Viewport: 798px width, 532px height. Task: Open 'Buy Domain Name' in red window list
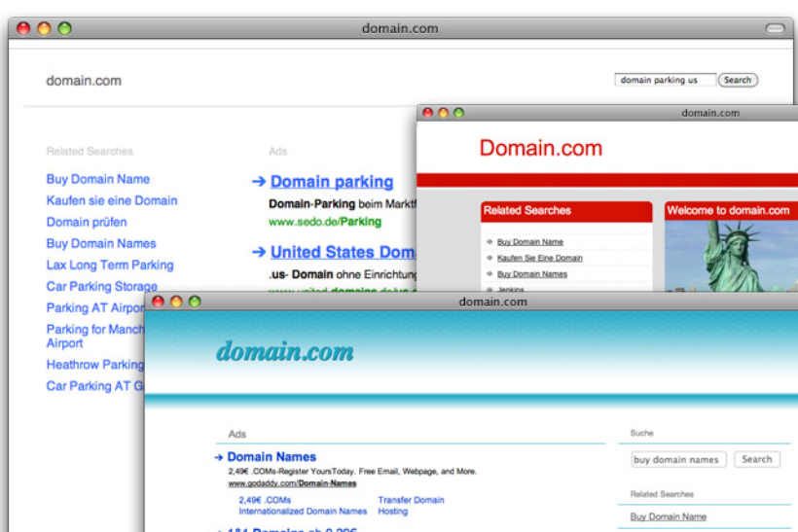(529, 242)
